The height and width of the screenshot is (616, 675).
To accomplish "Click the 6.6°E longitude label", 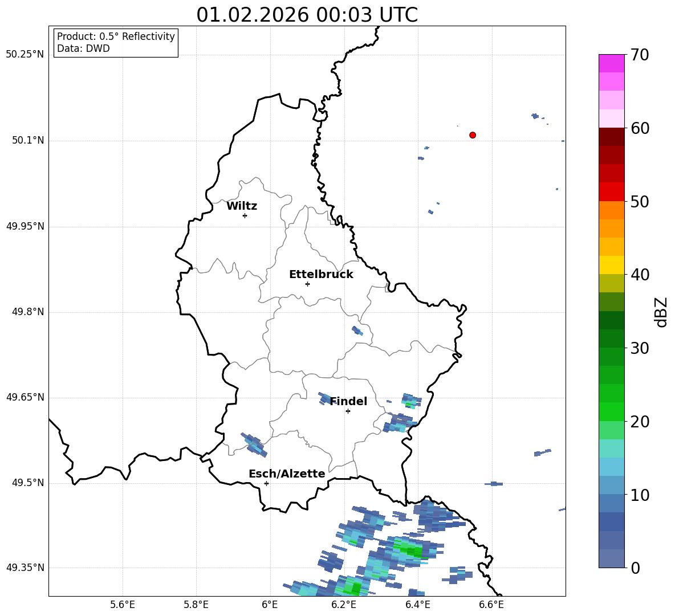I will point(491,605).
